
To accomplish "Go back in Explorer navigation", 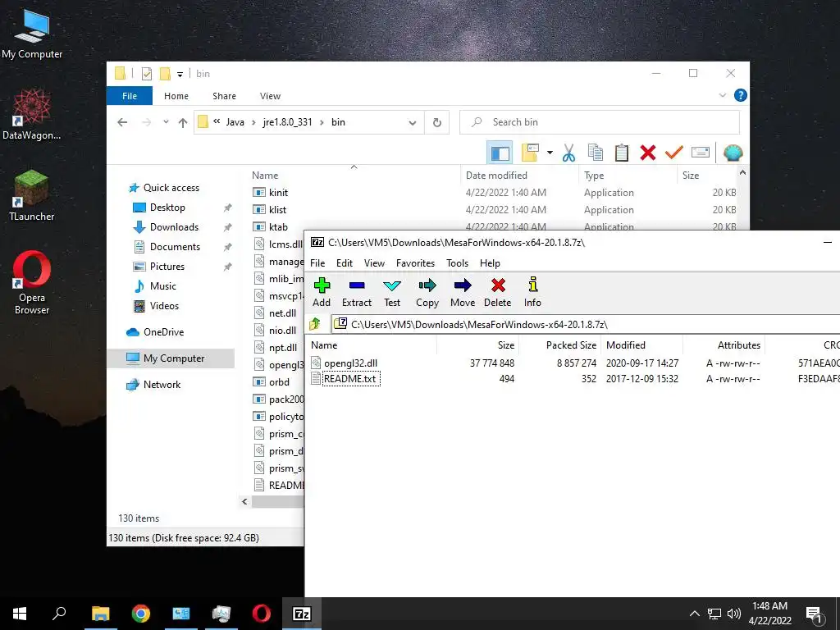I will (122, 123).
